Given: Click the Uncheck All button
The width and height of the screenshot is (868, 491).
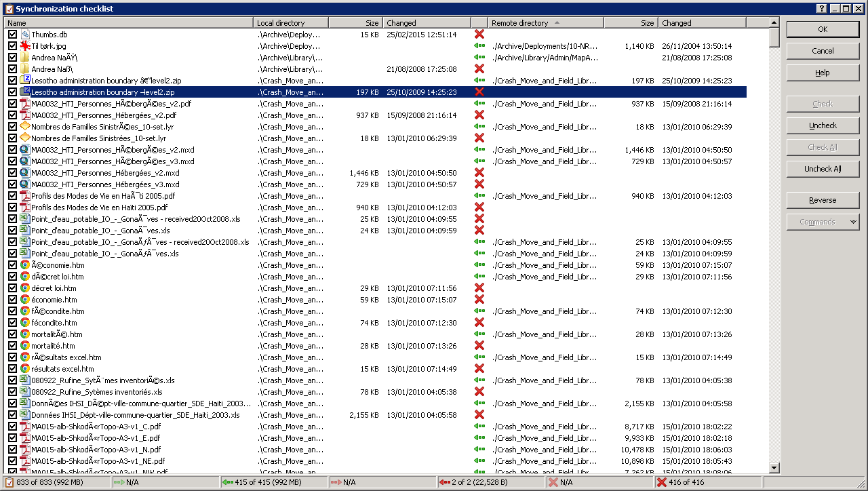Looking at the screenshot, I should pyautogui.click(x=823, y=168).
